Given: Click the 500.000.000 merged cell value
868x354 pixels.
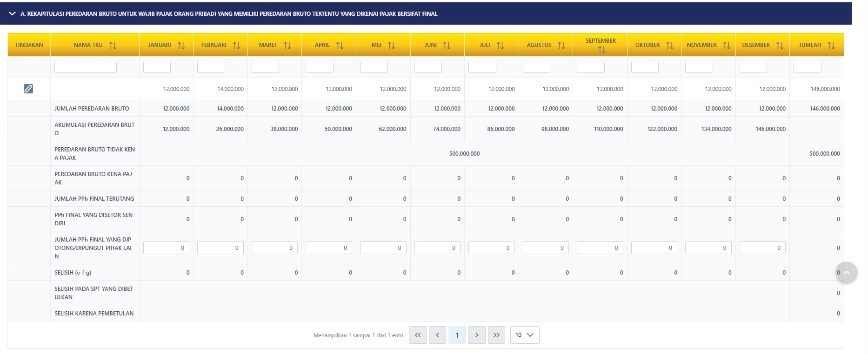Looking at the screenshot, I should click(464, 153).
